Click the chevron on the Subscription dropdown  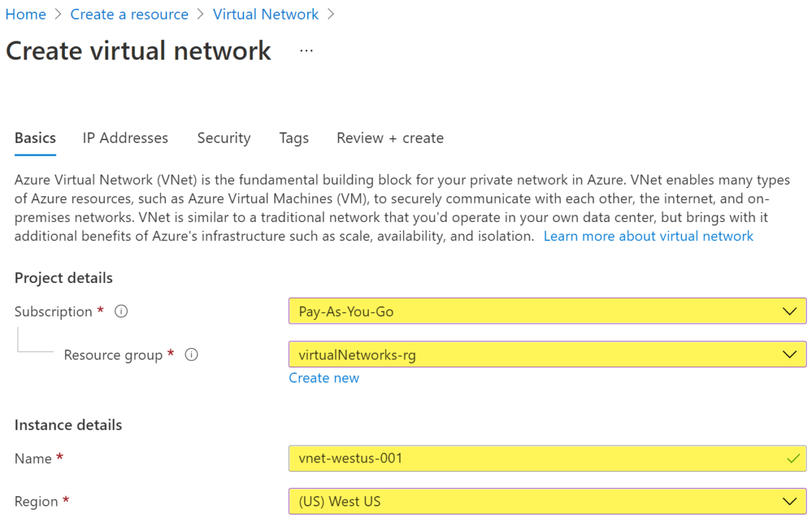(789, 311)
